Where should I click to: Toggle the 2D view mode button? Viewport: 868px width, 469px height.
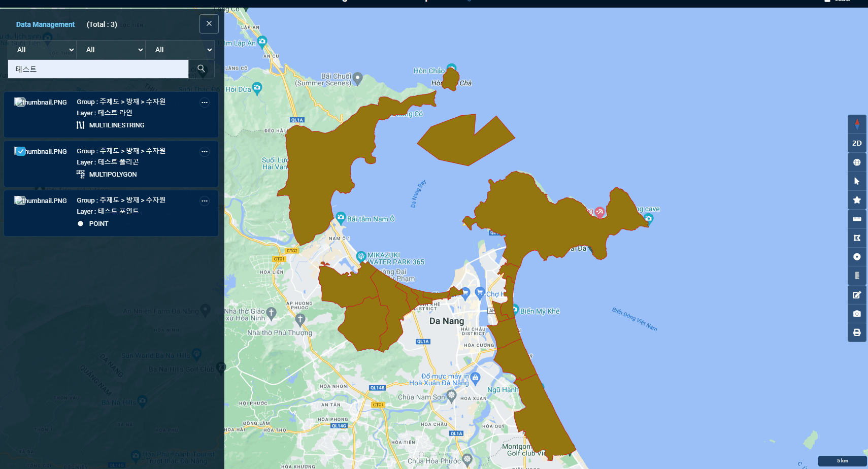click(x=857, y=143)
